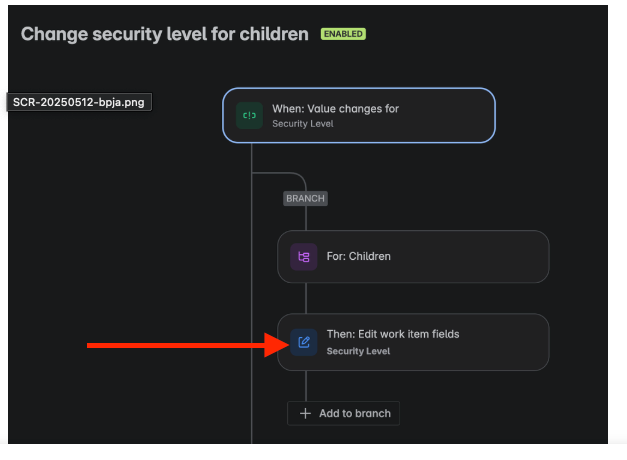Click the When: Value changes for text
627x460 pixels.
point(335,109)
